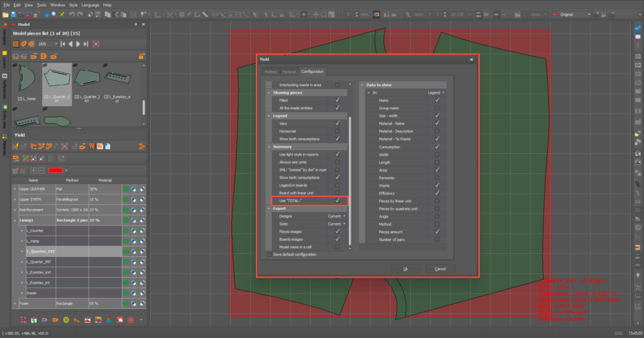Open the Legend dropdown in Data to show
Image resolution: width=644 pixels, height=338 pixels.
436,92
